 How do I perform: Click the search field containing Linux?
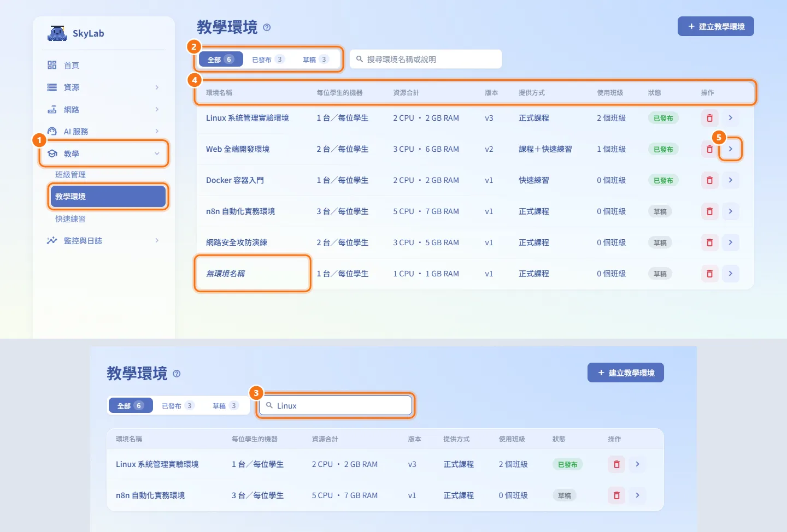coord(336,405)
